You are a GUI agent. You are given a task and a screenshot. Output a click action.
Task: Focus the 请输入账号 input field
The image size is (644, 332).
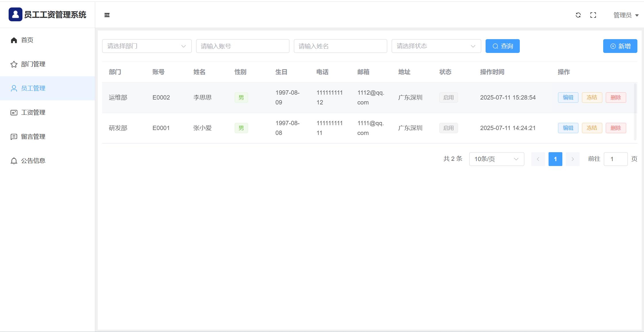click(x=242, y=46)
